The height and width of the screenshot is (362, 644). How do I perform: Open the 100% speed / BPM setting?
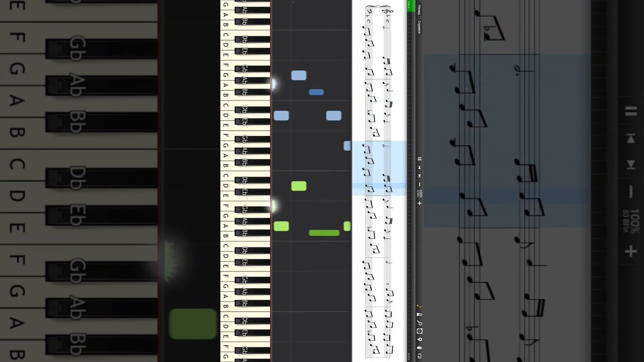(x=420, y=194)
